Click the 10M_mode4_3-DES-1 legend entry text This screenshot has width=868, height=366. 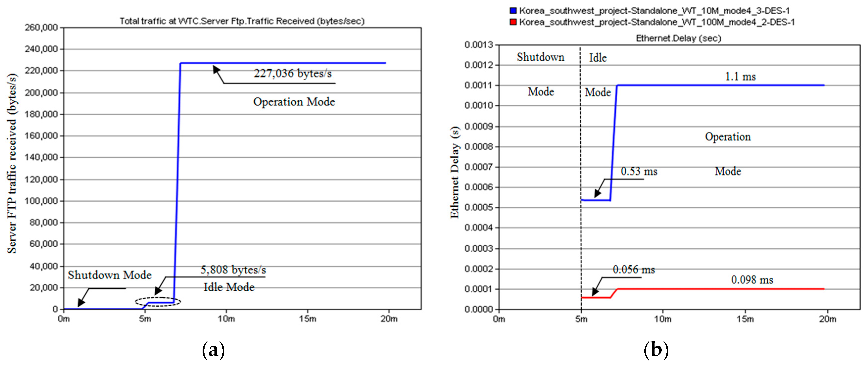654,11
